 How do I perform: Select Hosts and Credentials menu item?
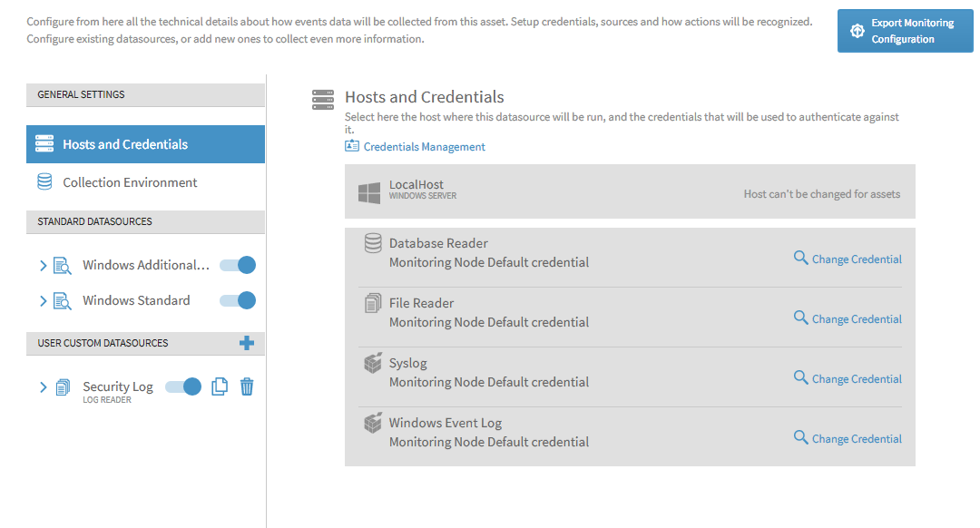click(145, 144)
